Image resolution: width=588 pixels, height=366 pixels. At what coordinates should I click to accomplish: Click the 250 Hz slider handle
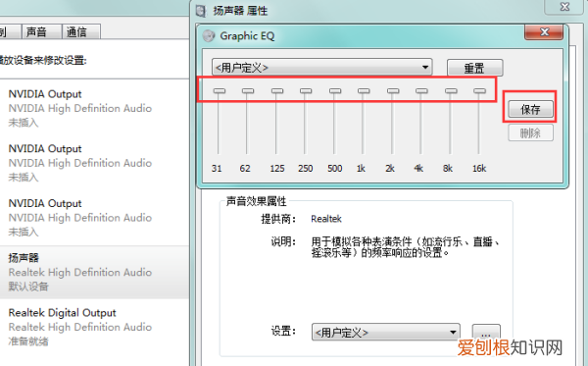click(306, 91)
